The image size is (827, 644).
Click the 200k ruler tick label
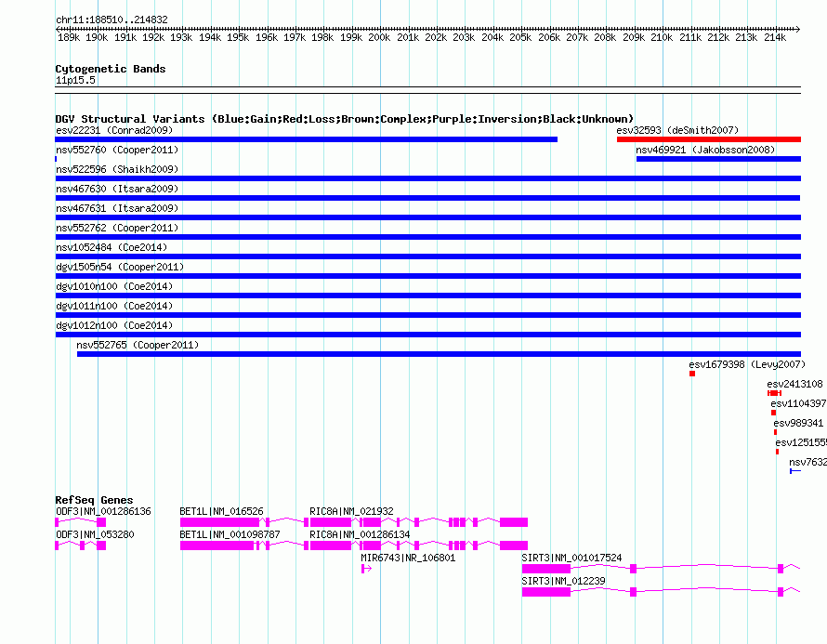[x=379, y=37]
